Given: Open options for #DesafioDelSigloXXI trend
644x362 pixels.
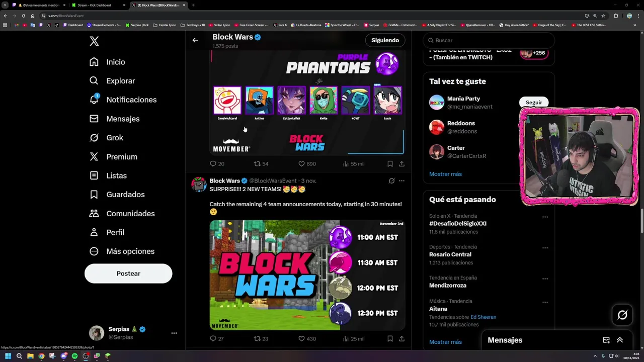Looking at the screenshot, I should coord(545,217).
